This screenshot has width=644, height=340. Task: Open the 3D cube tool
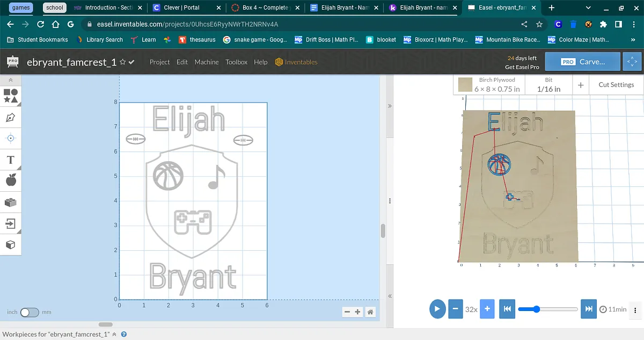pos(10,244)
